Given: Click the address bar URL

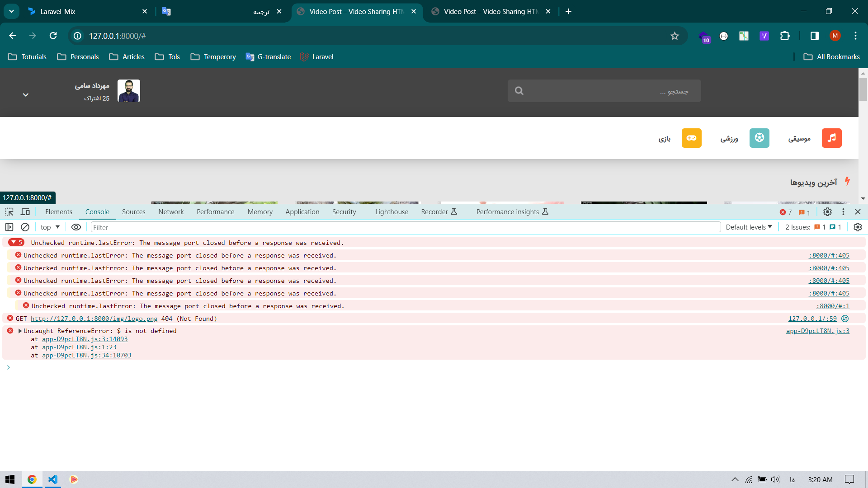Looking at the screenshot, I should [118, 36].
